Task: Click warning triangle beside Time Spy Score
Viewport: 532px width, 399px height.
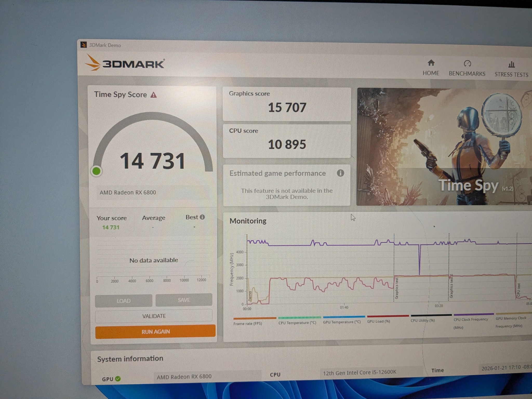Action: (154, 95)
